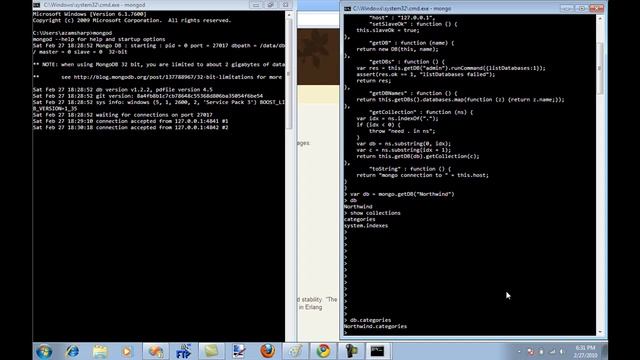Switch to the cmd.exe taskbar button
The width and height of the screenshot is (640, 360).
378,351
